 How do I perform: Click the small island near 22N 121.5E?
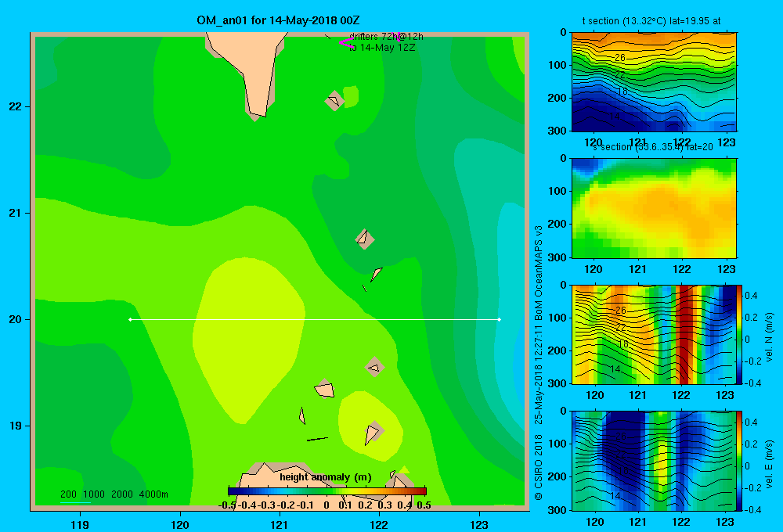pyautogui.click(x=334, y=101)
